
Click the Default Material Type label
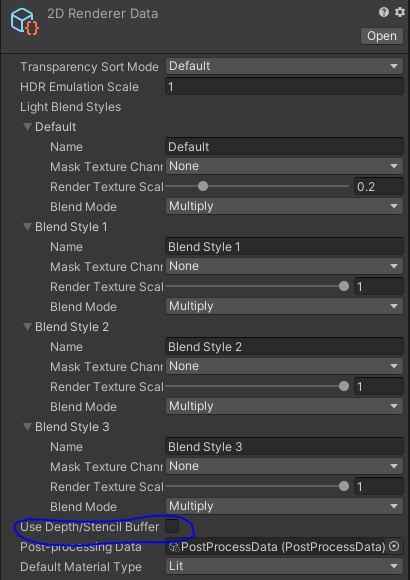[x=81, y=567]
